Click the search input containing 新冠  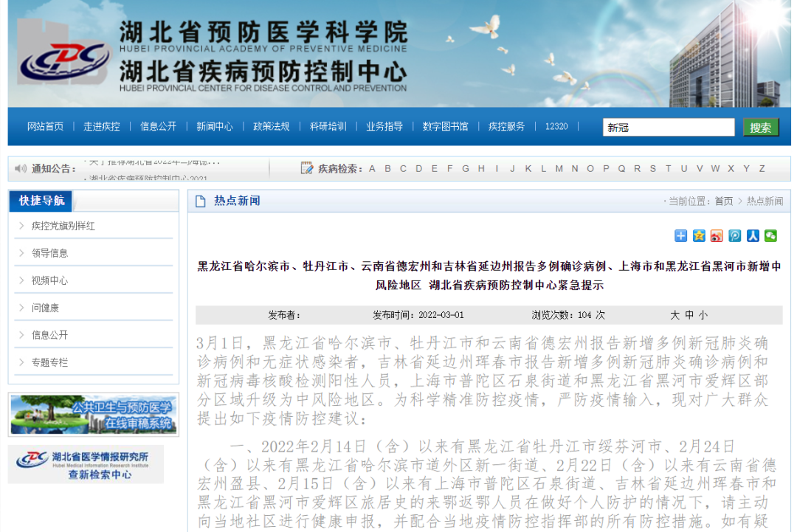(668, 128)
